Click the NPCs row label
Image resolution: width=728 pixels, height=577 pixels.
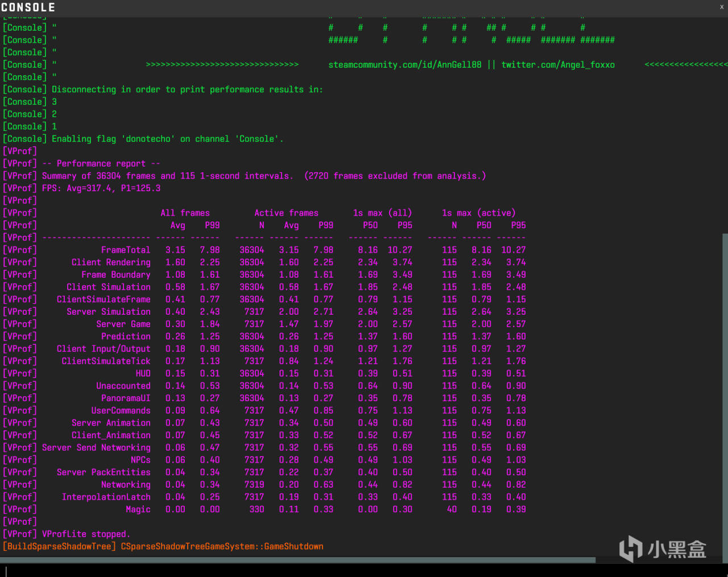tap(140, 460)
